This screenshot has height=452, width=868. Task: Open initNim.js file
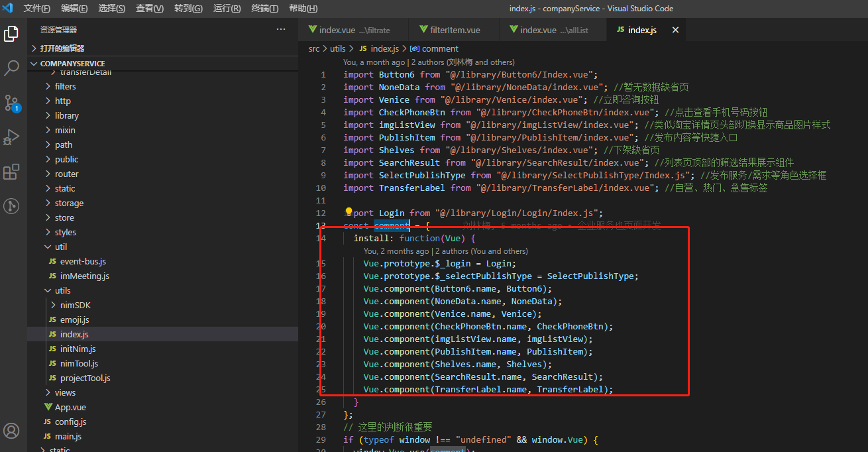click(162, 349)
